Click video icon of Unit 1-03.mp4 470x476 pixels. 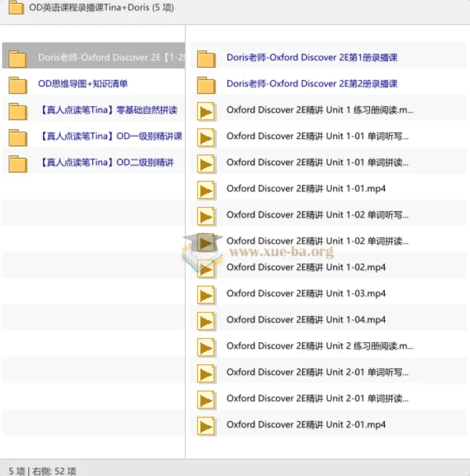[x=206, y=295]
